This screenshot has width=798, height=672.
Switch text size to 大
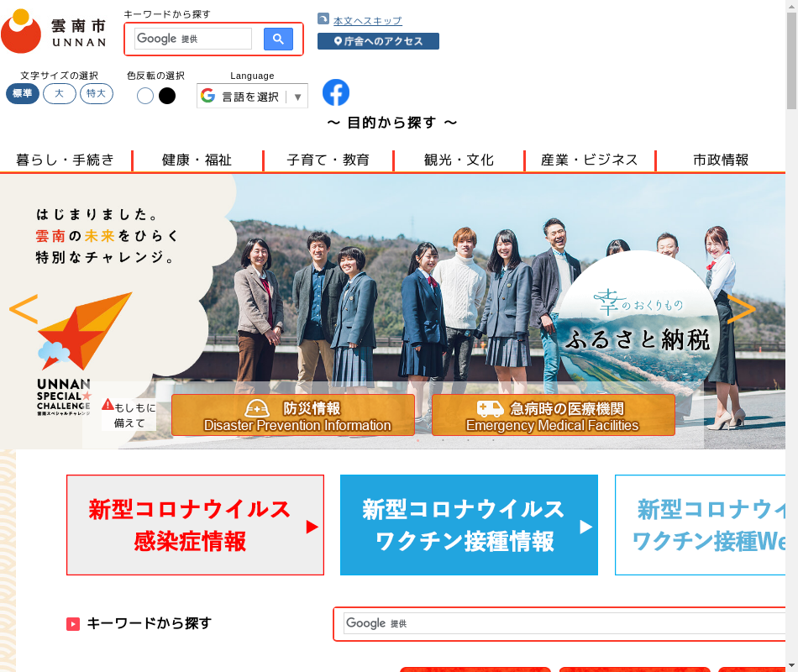(x=60, y=94)
